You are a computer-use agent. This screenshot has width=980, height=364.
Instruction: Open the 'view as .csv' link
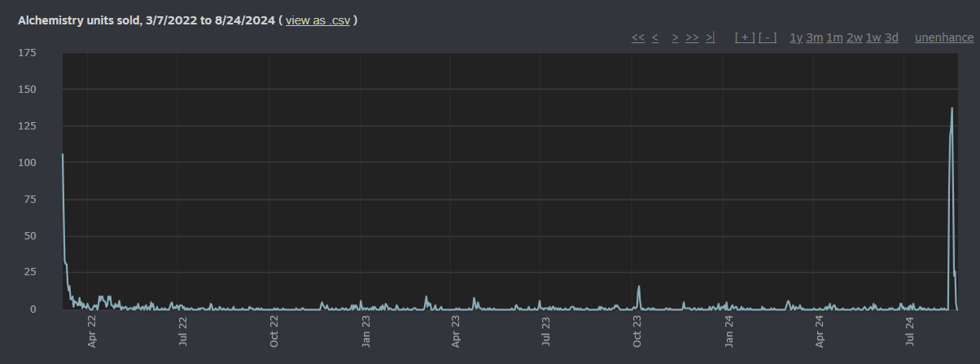pyautogui.click(x=317, y=20)
